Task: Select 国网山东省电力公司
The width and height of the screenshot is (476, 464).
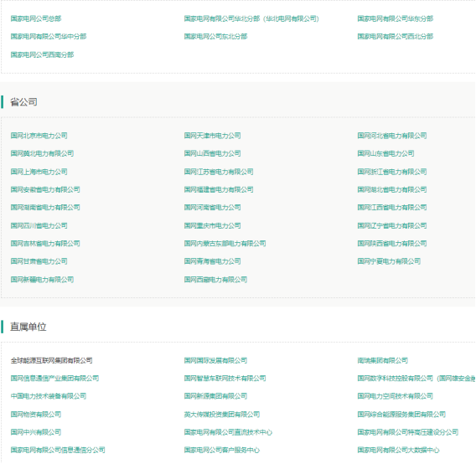Action: [x=385, y=153]
